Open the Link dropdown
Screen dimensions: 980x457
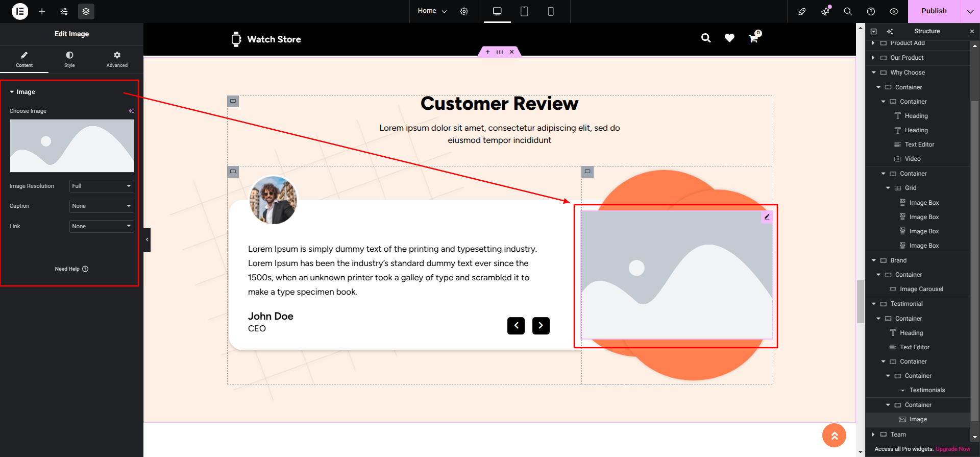tap(102, 226)
